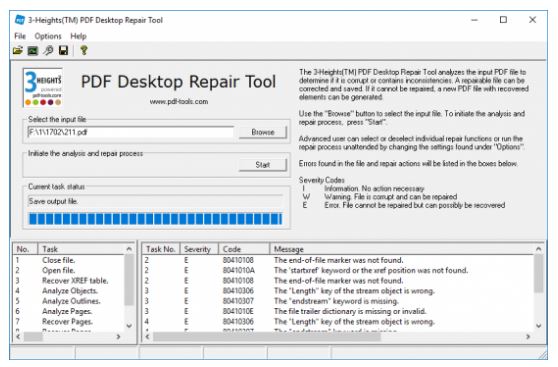Click error code 8041010E cell
The width and height of the screenshot is (558, 367).
click(238, 311)
